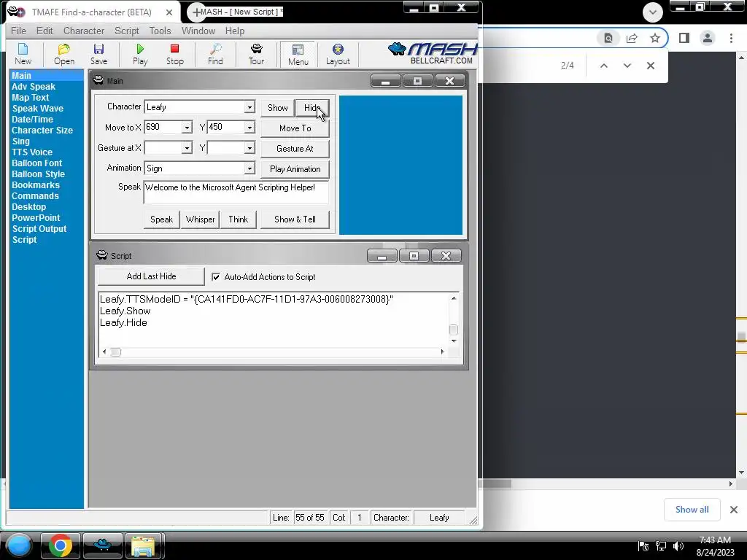Click the Play Animation button
Viewport: 747px width, 560px height.
click(295, 169)
